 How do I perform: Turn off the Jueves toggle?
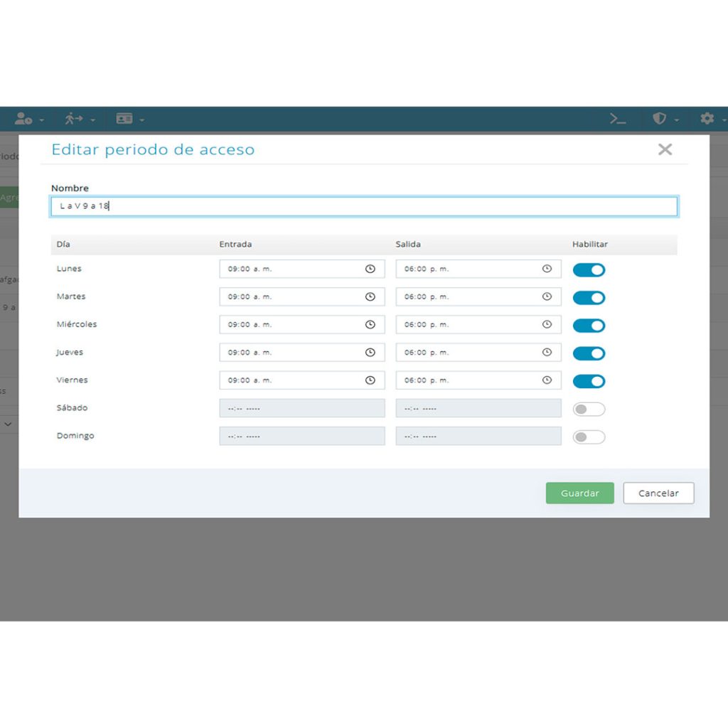(x=589, y=353)
